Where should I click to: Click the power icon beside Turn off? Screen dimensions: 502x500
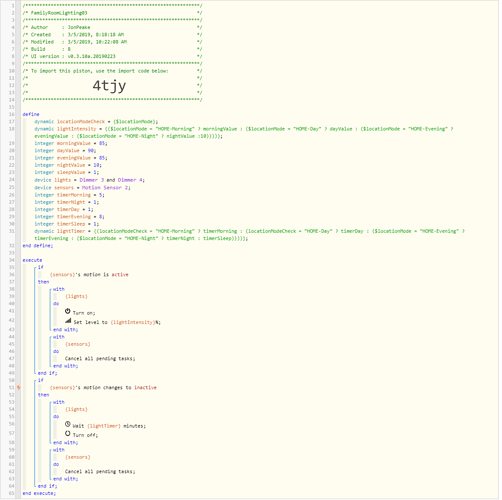[68, 434]
